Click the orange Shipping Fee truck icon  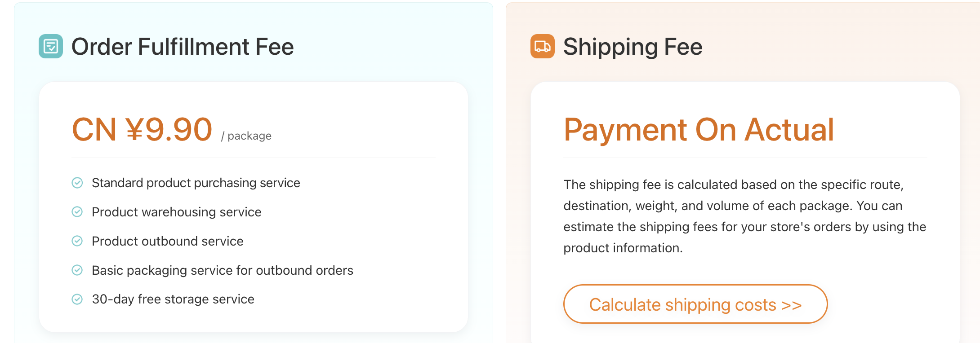(x=543, y=46)
